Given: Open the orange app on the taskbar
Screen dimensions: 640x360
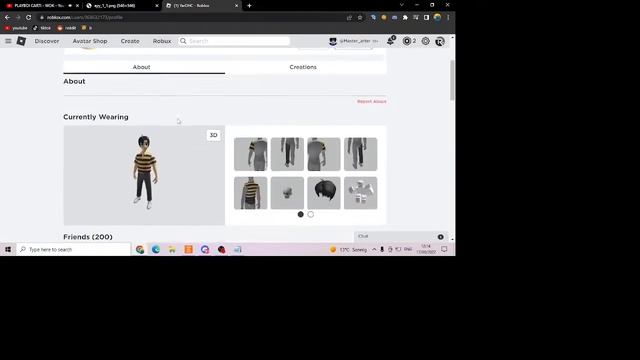Looking at the screenshot, I should tap(189, 249).
